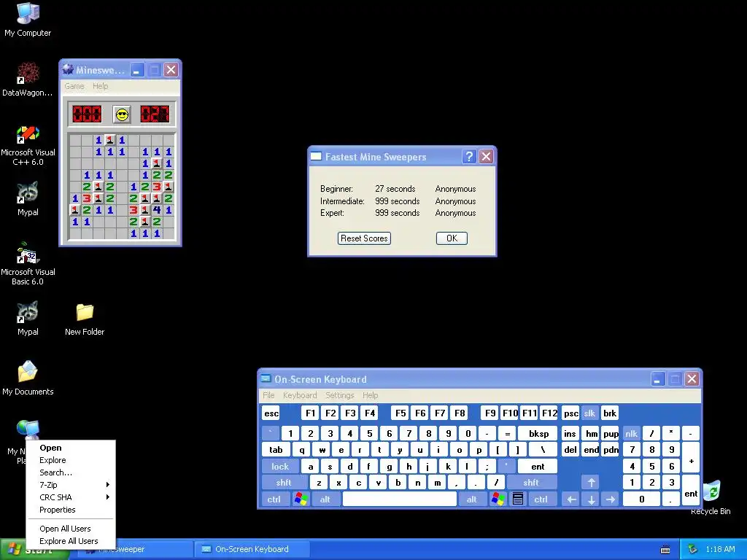747x560 pixels.
Task: Open the Game menu in Minesweeper
Action: (x=74, y=86)
